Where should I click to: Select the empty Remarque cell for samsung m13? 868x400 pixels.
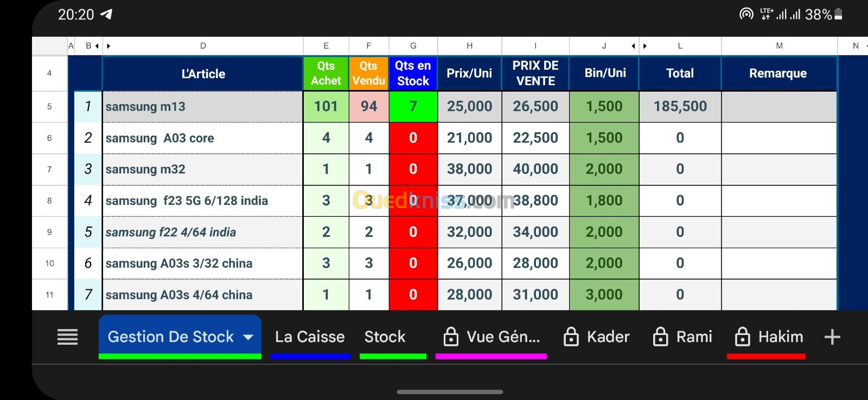click(x=779, y=106)
